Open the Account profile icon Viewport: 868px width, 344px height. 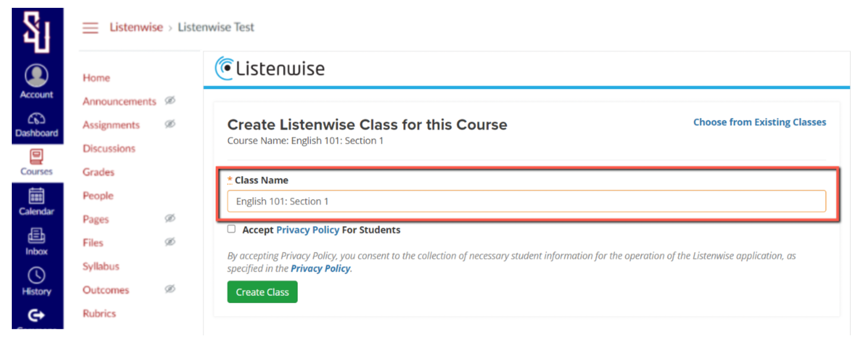pos(36,76)
